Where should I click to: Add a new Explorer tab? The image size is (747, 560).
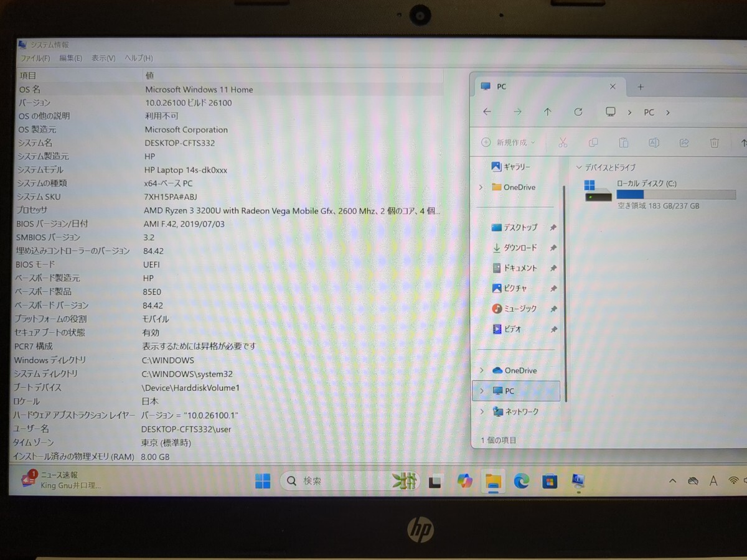(640, 86)
